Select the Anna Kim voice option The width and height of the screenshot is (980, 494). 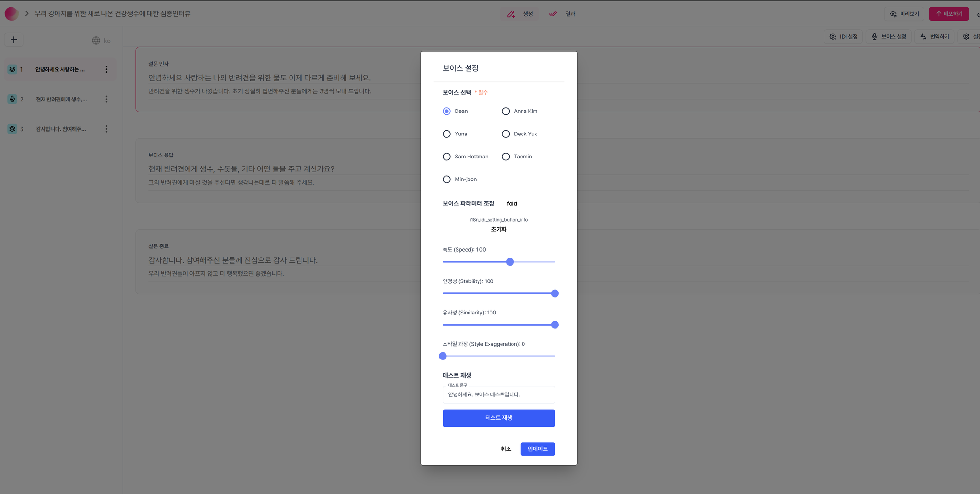click(x=506, y=111)
